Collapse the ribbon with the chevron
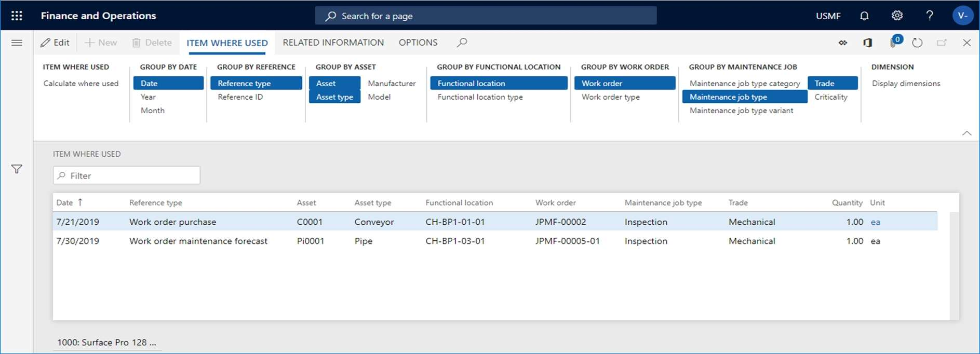 click(x=966, y=133)
